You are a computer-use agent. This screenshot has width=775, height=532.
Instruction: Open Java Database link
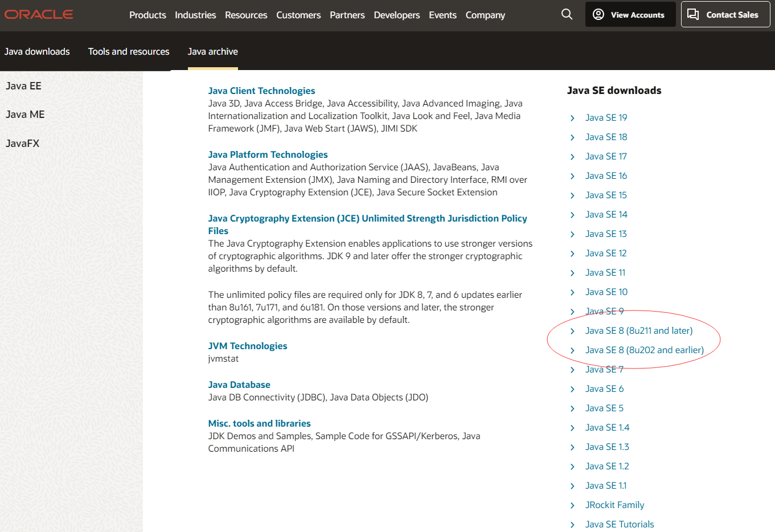click(x=239, y=384)
